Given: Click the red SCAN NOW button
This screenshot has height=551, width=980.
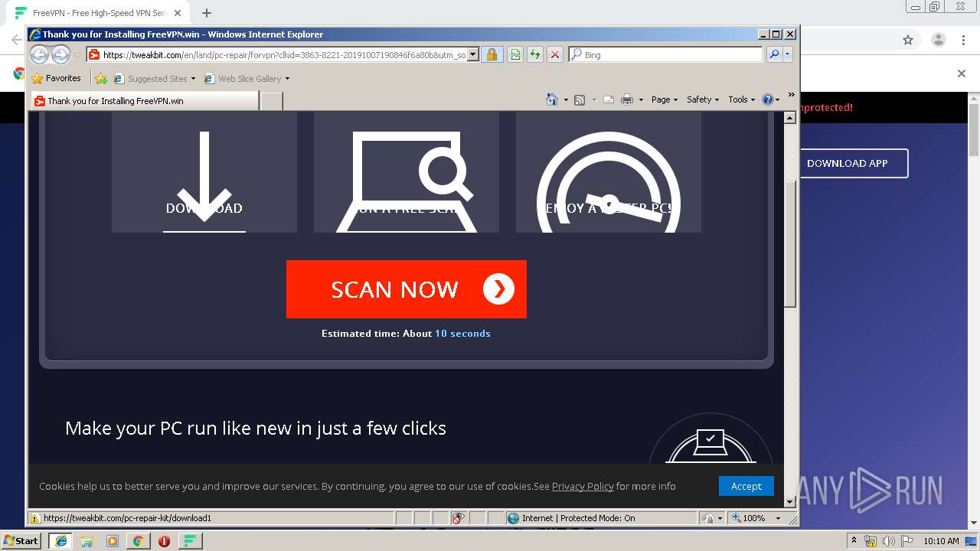Looking at the screenshot, I should [406, 289].
